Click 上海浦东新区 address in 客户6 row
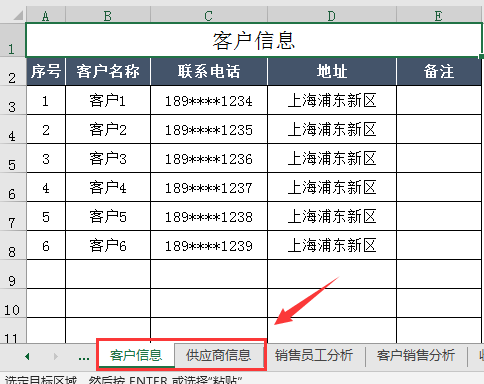This screenshot has height=384, width=484. (332, 245)
